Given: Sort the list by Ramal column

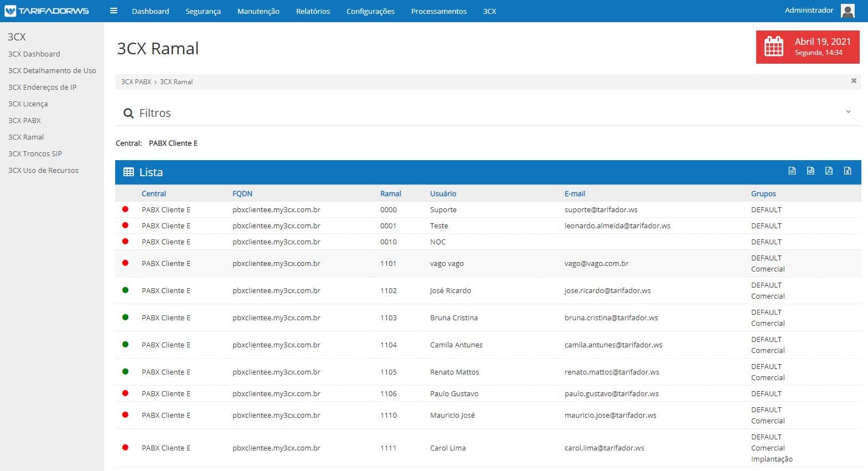Looking at the screenshot, I should coord(391,193).
